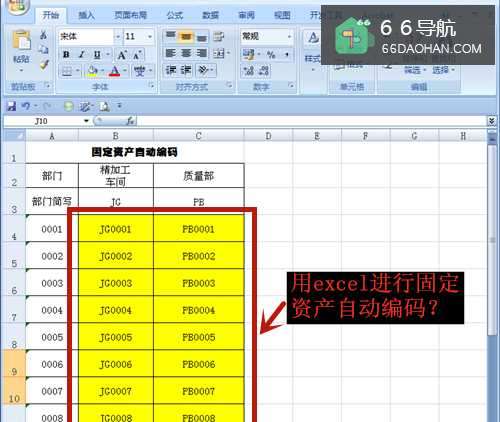
Task: Expand the underline style arrow
Action: (108, 54)
